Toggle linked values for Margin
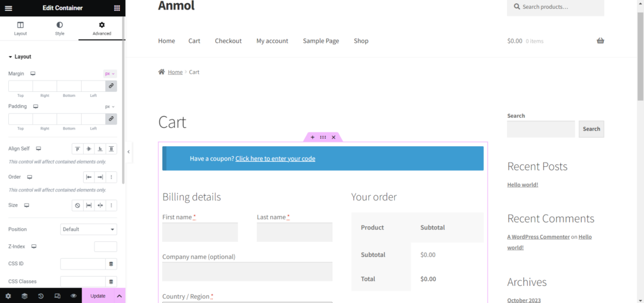The height and width of the screenshot is (303, 644). (x=111, y=86)
